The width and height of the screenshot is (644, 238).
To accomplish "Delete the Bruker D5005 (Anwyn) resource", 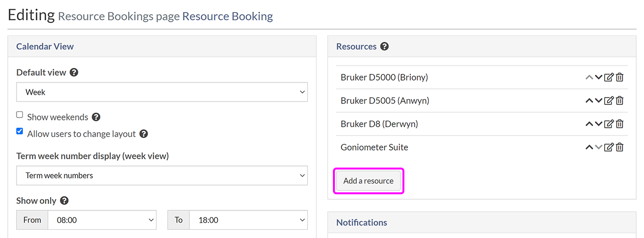I will click(x=620, y=101).
